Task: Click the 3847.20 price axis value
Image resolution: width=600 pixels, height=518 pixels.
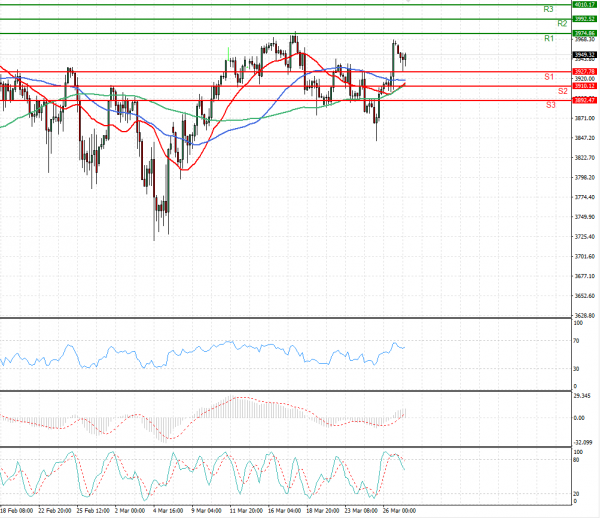Action: pyautogui.click(x=585, y=138)
